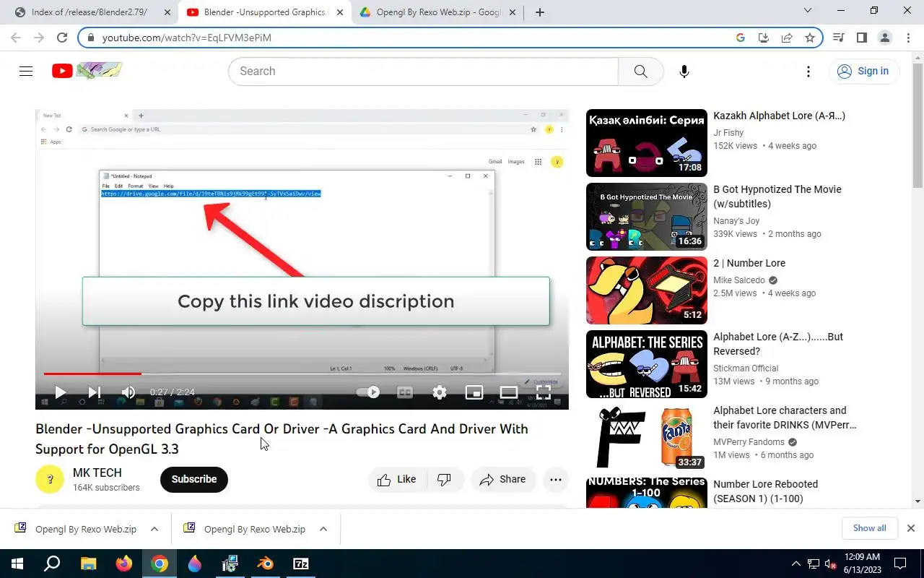Open a new browser tab

[539, 12]
